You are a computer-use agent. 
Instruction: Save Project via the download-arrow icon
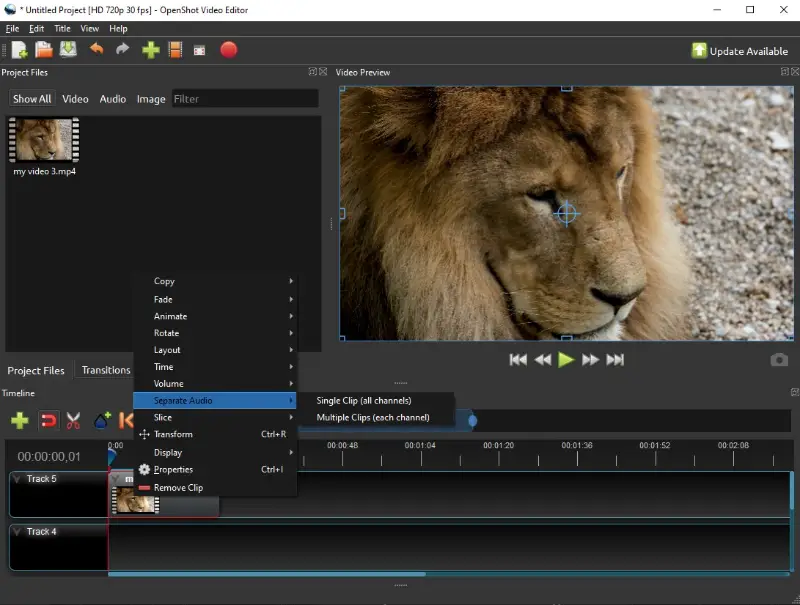click(x=68, y=49)
